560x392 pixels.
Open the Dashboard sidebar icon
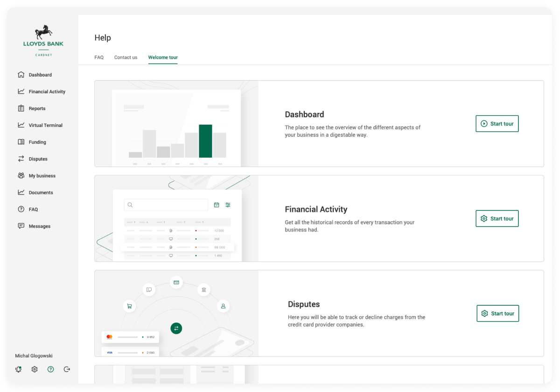click(21, 75)
